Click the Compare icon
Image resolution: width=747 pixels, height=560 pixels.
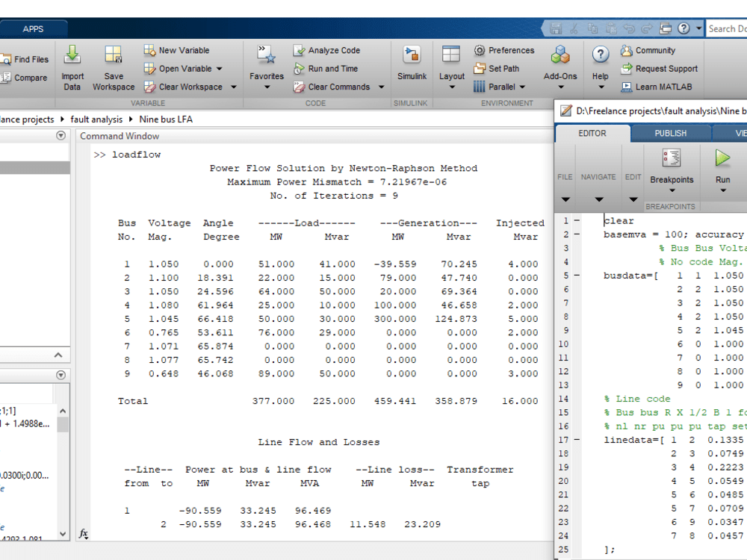(x=6, y=78)
